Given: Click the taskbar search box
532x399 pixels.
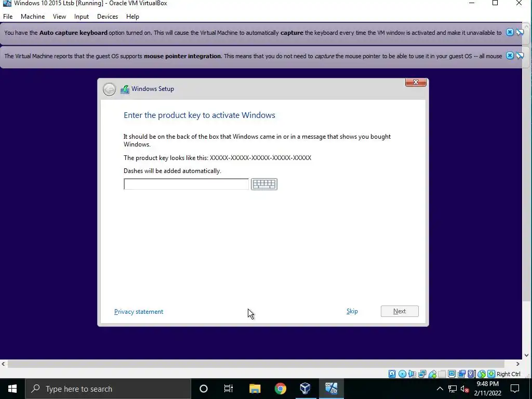Looking at the screenshot, I should coord(108,389).
